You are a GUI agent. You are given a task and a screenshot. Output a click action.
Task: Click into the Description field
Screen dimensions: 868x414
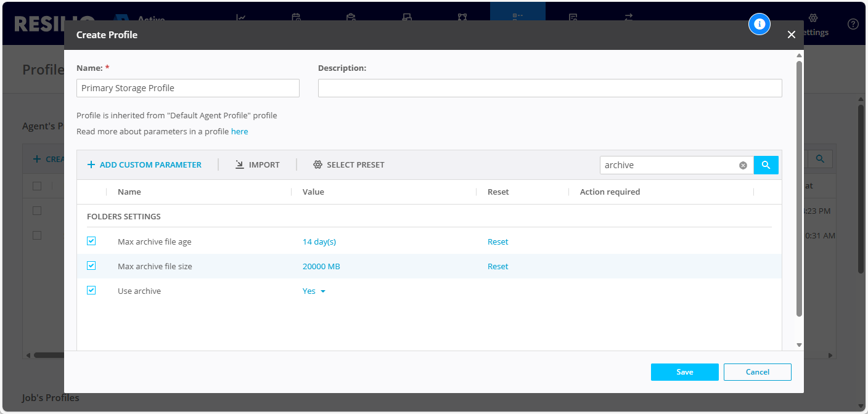pos(549,88)
